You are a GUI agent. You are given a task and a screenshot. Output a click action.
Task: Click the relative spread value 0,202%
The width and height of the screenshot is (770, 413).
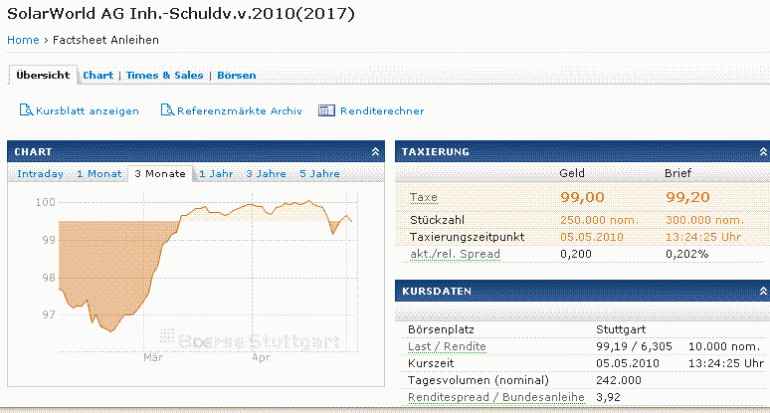[687, 254]
